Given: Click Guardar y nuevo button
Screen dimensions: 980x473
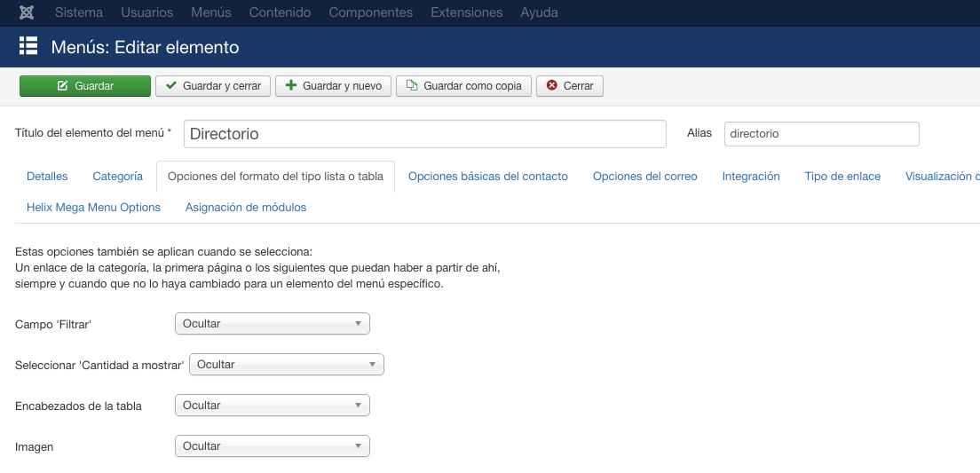Looking at the screenshot, I should (333, 86).
